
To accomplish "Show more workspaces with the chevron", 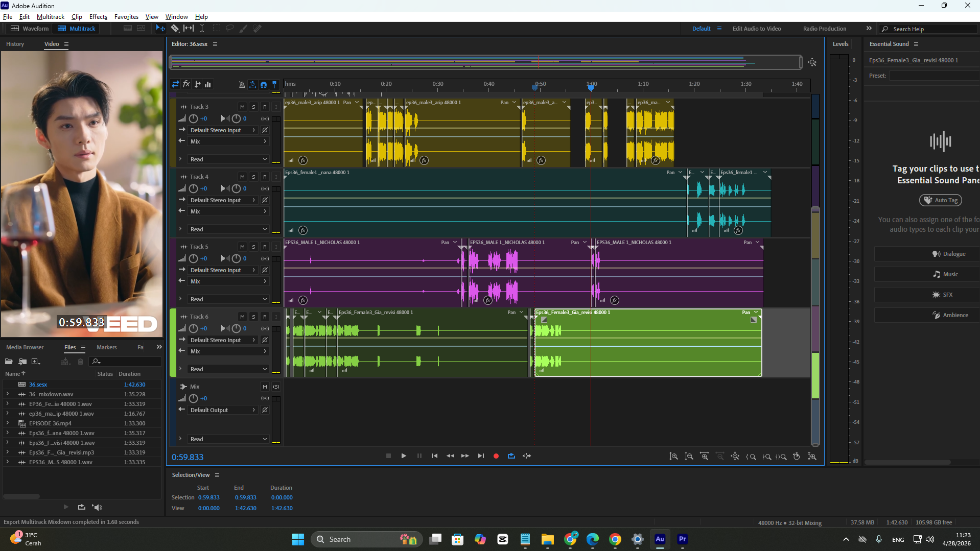I will pyautogui.click(x=869, y=29).
